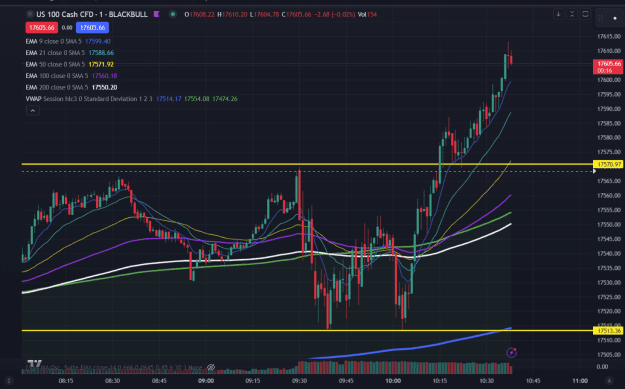This screenshot has width=625, height=389.
Task: Click the 09:30 time axis label
Action: click(299, 381)
